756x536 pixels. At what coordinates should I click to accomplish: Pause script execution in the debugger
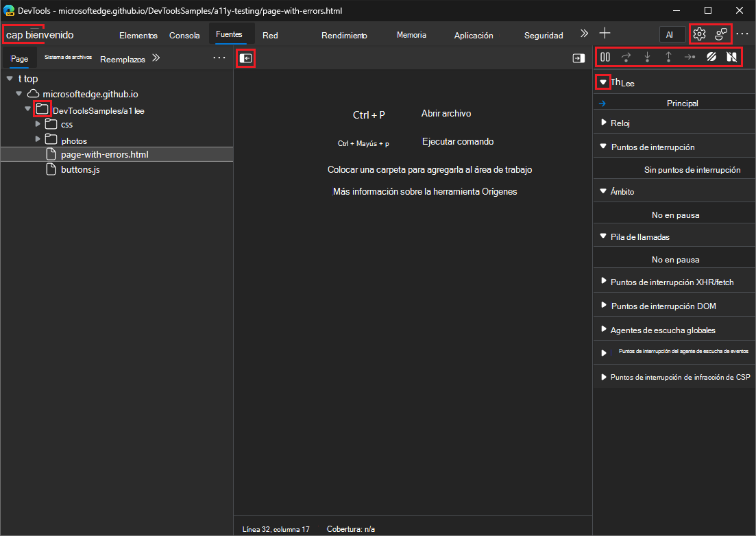(x=605, y=58)
